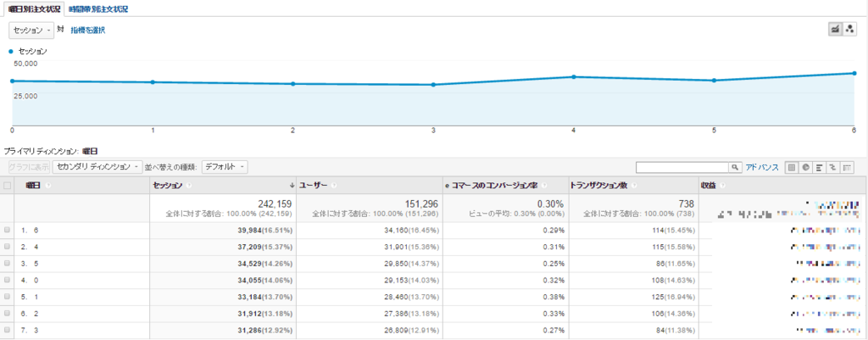Click the sort arrow in セッション column

point(292,186)
